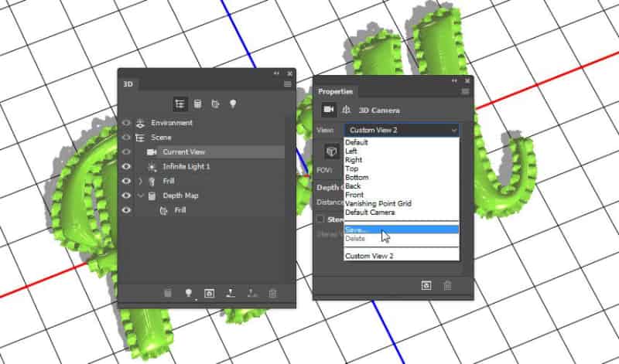Filter 3D panel by lights
This screenshot has height=364, width=619.
tap(233, 104)
